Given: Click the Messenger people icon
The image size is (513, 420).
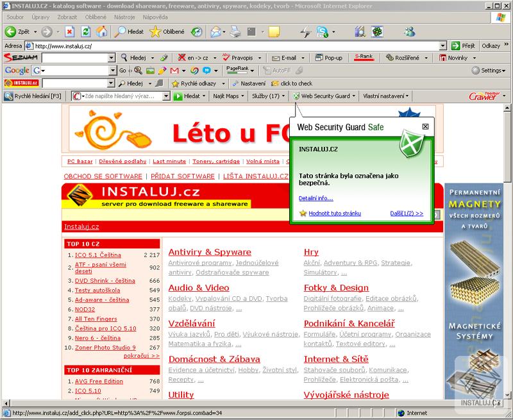Looking at the screenshot, I should (409, 31).
